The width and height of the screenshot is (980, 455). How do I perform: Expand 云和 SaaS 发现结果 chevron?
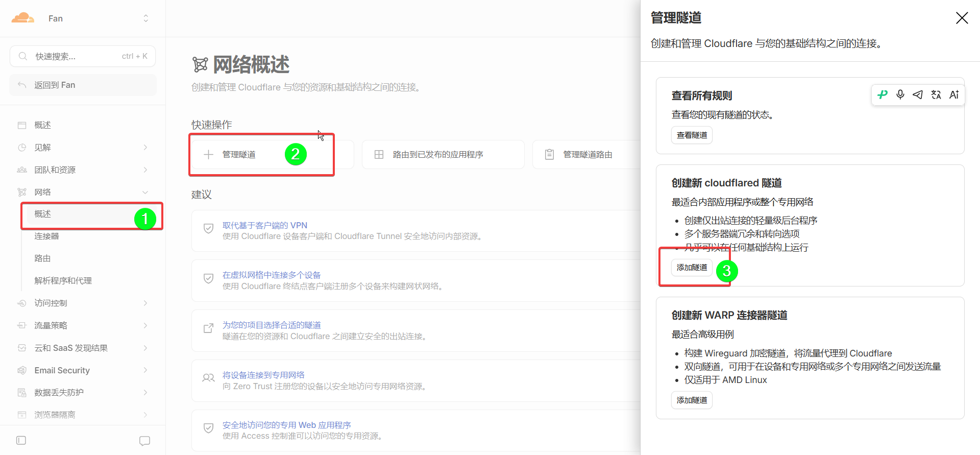click(x=145, y=348)
